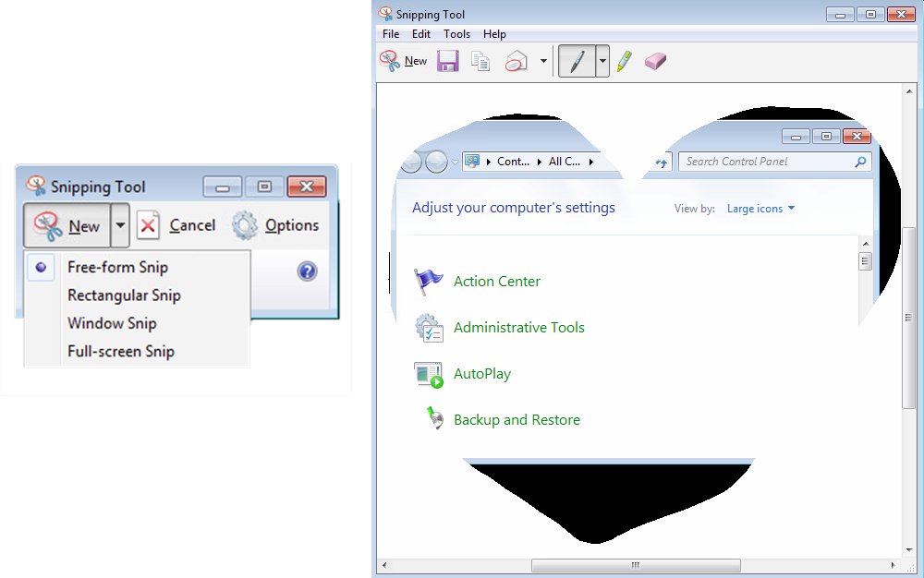The height and width of the screenshot is (578, 924).
Task: Click the Control Panel list scrollbar thumb
Action: [865, 260]
